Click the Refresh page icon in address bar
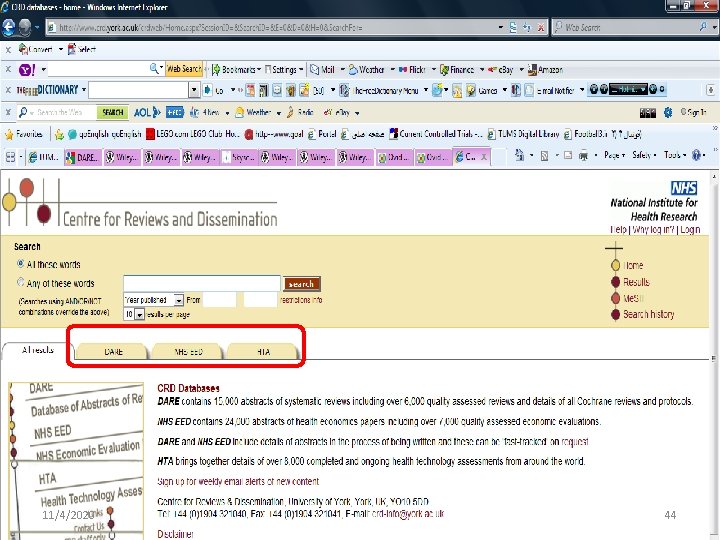The height and width of the screenshot is (540, 720). tap(527, 28)
